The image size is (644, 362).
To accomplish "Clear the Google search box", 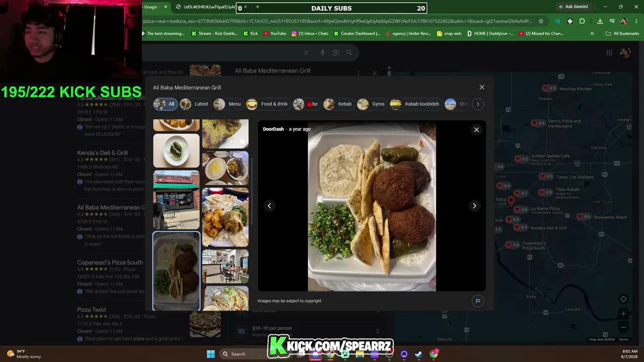I will pos(306,52).
